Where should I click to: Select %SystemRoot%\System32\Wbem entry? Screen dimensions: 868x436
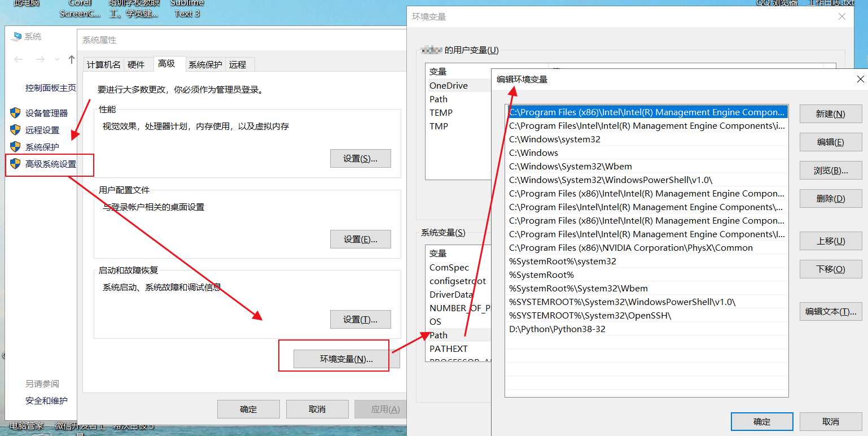tap(646, 288)
